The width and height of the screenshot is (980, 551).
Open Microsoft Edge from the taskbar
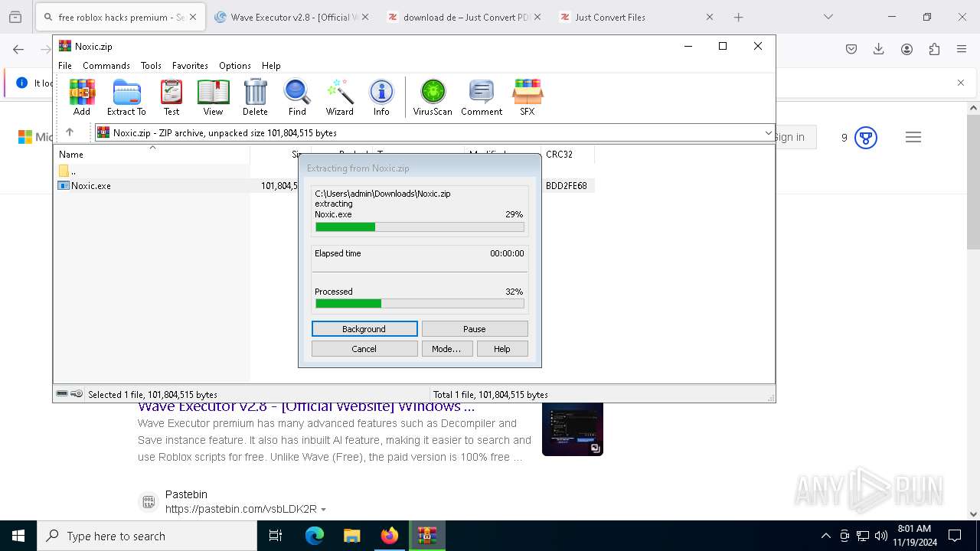(x=315, y=536)
